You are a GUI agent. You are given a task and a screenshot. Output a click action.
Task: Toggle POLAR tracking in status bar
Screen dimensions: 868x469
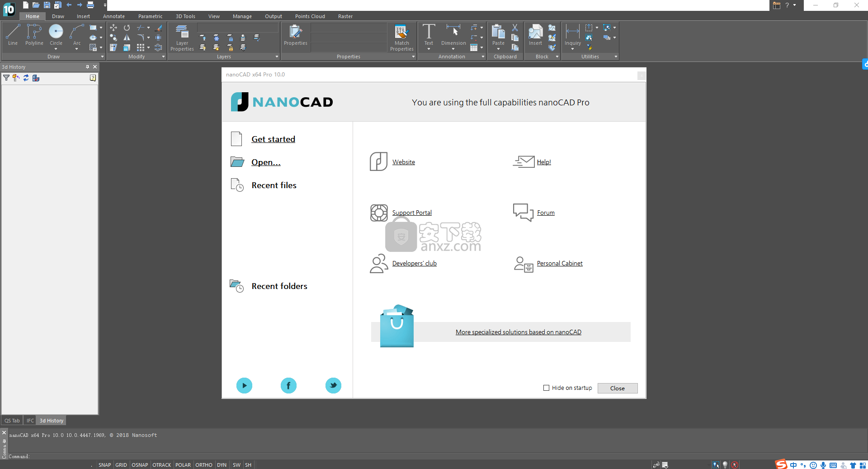point(183,465)
